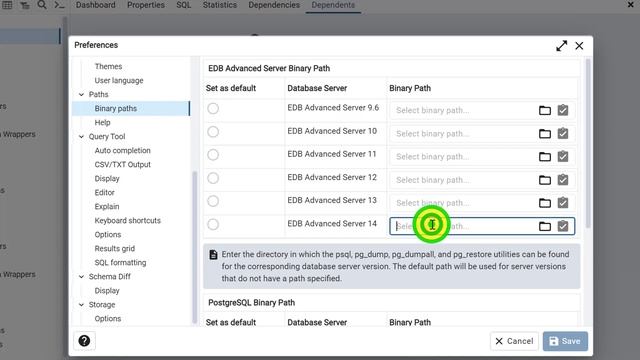Image resolution: width=640 pixels, height=360 pixels.
Task: Open CSV/TXT Output preferences
Action: [122, 164]
